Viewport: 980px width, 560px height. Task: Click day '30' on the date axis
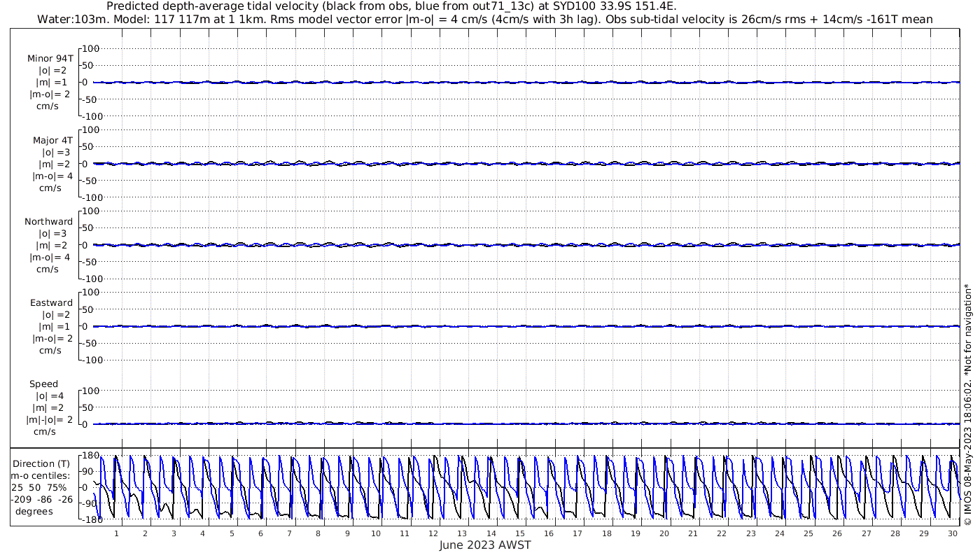[953, 533]
